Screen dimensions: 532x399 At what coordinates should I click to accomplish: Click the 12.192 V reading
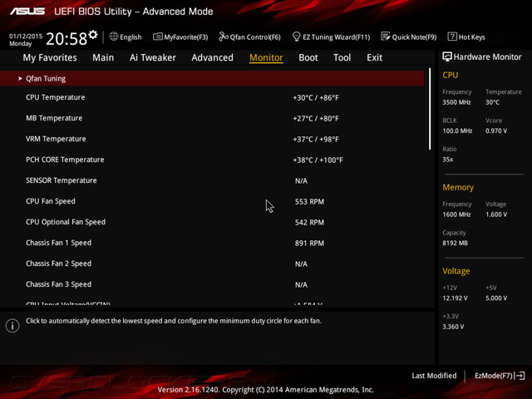(455, 298)
